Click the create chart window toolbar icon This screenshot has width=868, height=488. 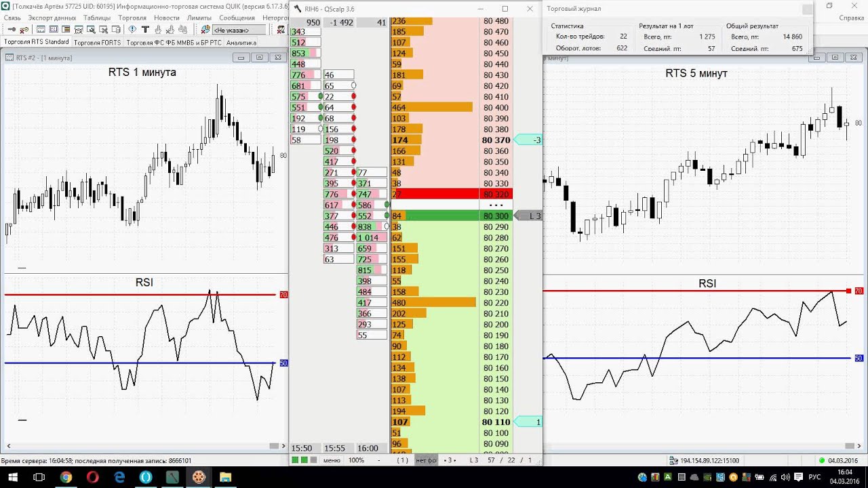tap(41, 30)
